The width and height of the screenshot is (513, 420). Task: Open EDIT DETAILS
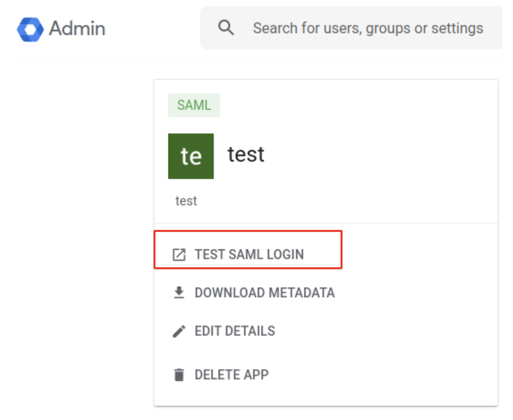click(x=235, y=331)
